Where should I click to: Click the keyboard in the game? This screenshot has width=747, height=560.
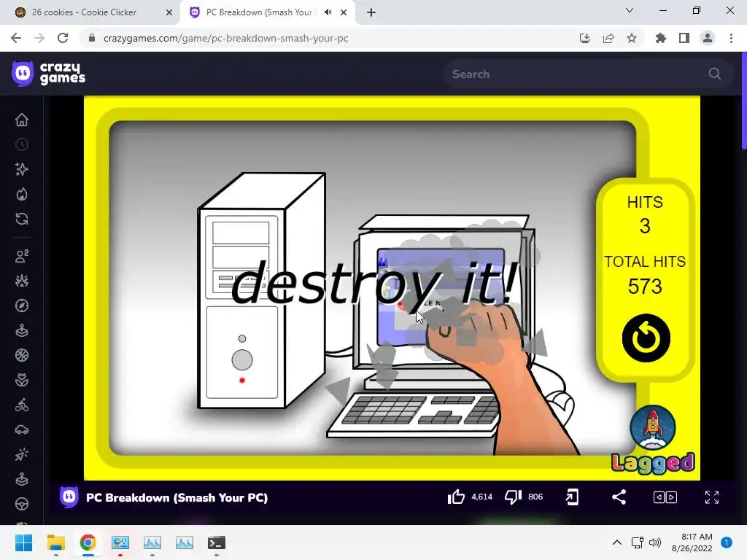[413, 413]
